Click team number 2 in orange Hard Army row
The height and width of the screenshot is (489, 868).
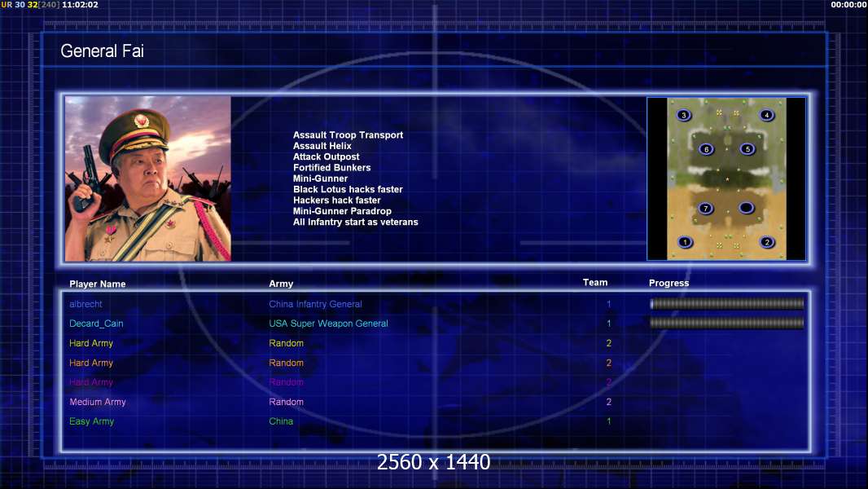point(608,363)
